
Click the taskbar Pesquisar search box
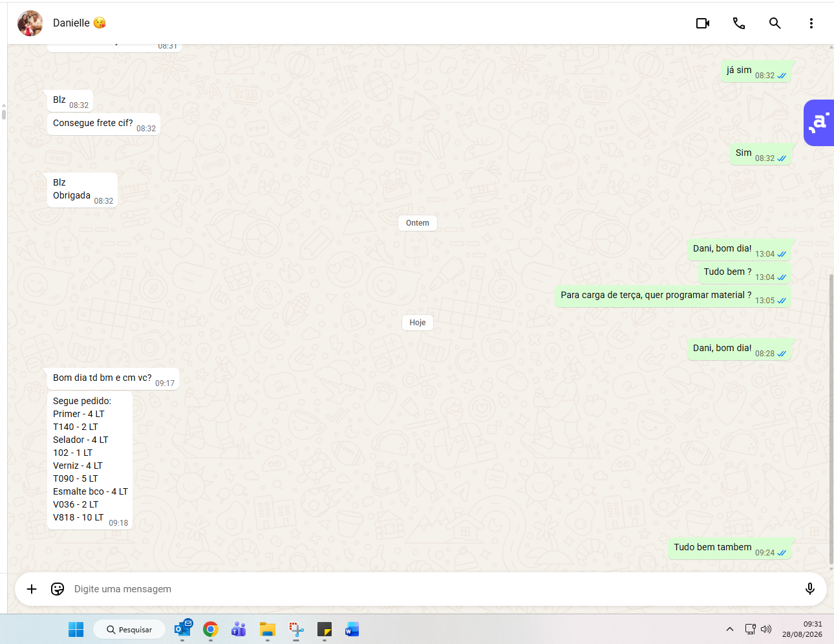coord(129,629)
